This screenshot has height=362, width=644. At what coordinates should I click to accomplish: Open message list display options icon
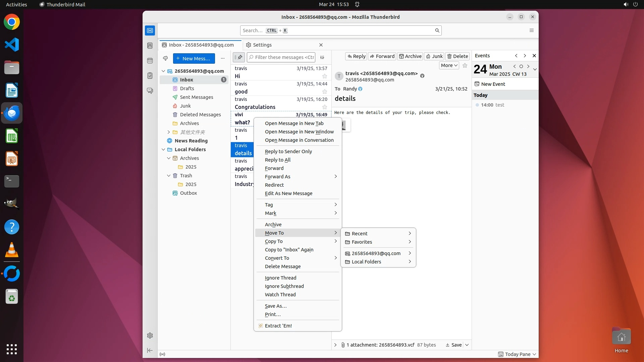(x=322, y=57)
